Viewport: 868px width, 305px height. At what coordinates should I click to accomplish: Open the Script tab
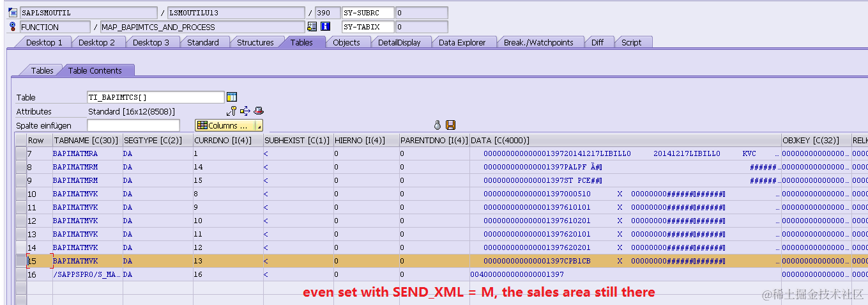click(x=632, y=42)
